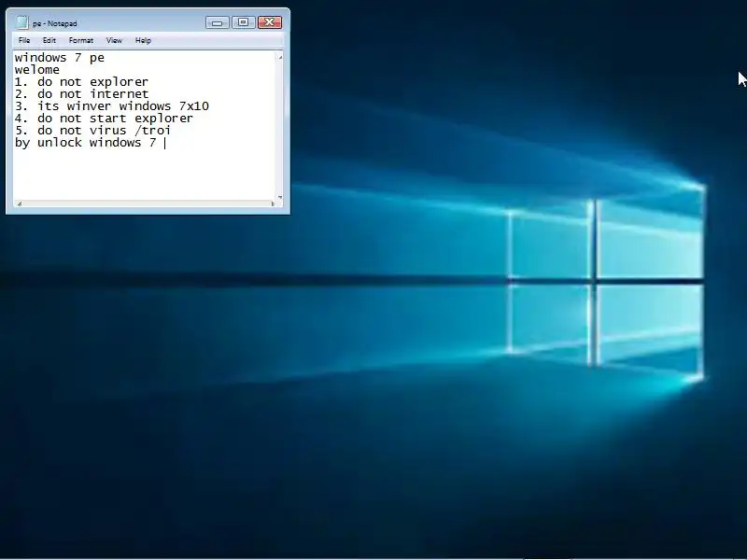Click the vertical scrollbar down arrow
This screenshot has height=560, width=747.
point(280,197)
